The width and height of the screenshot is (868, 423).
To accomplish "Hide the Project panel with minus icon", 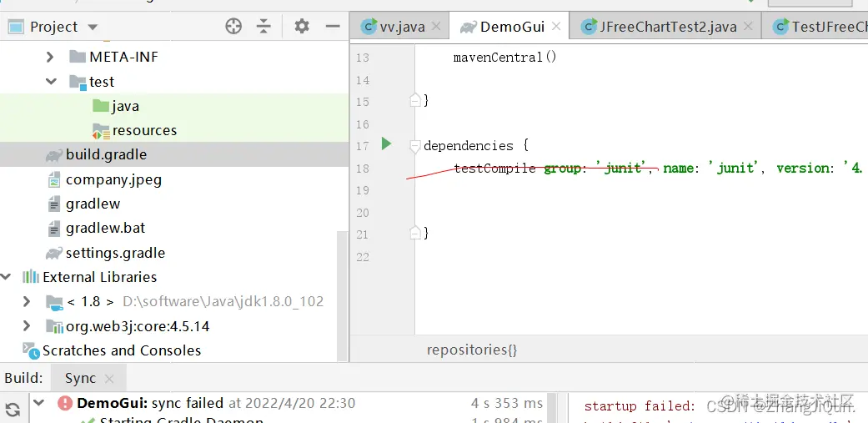I will [x=333, y=26].
